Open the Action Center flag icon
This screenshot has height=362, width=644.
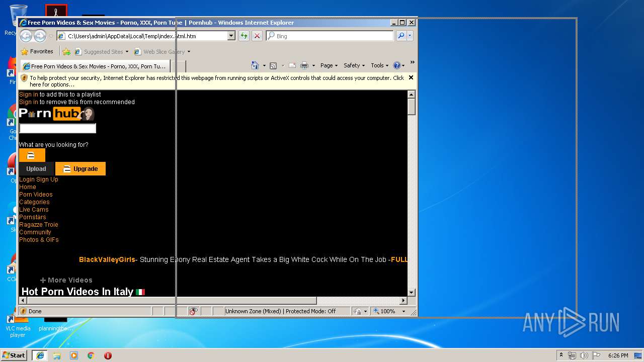(x=596, y=355)
